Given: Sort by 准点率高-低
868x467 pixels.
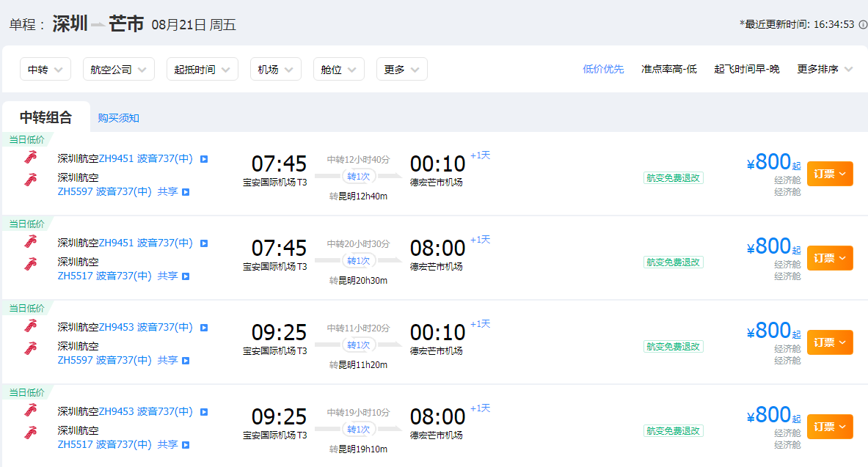Looking at the screenshot, I should (x=668, y=69).
